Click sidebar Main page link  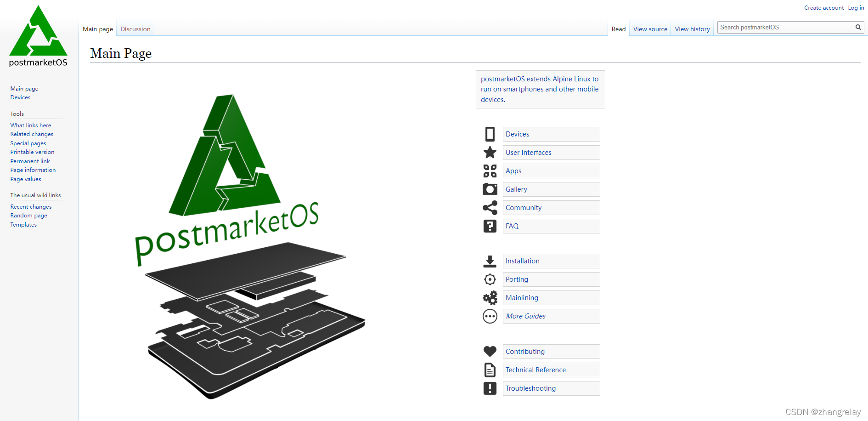coord(24,89)
